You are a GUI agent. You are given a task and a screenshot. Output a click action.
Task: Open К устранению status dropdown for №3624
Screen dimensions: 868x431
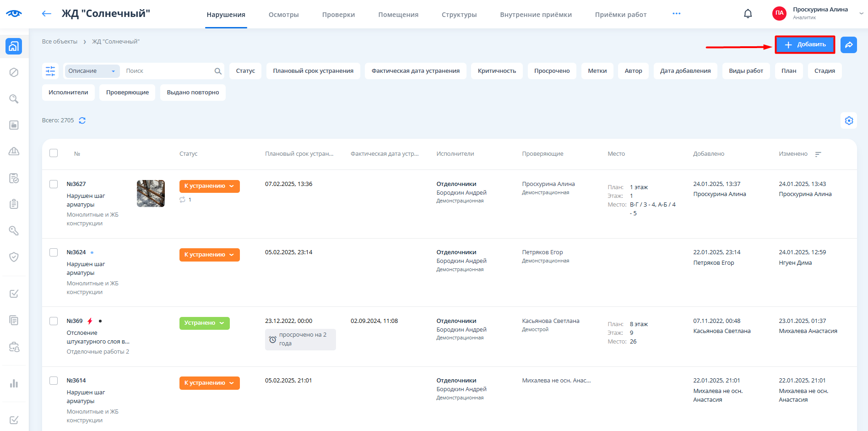click(x=209, y=255)
